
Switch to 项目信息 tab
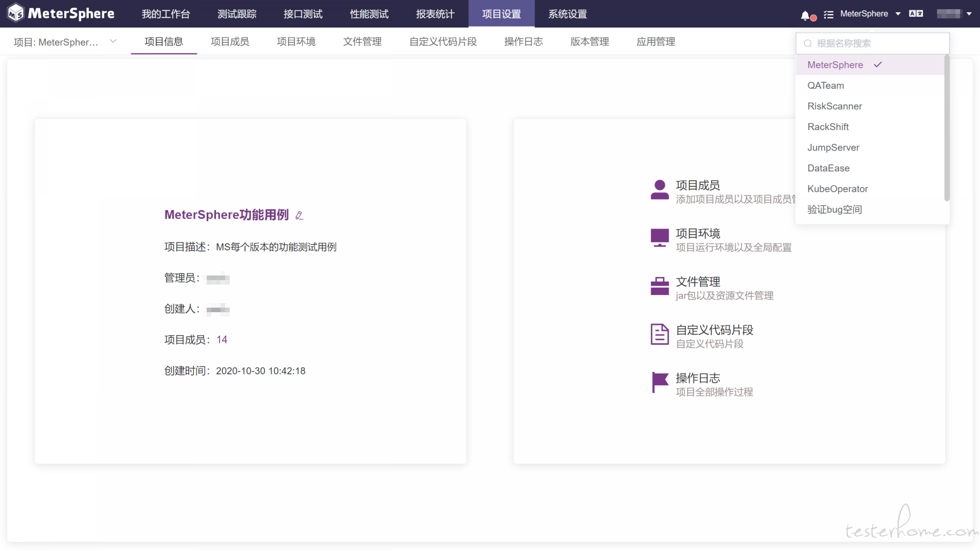tap(164, 41)
